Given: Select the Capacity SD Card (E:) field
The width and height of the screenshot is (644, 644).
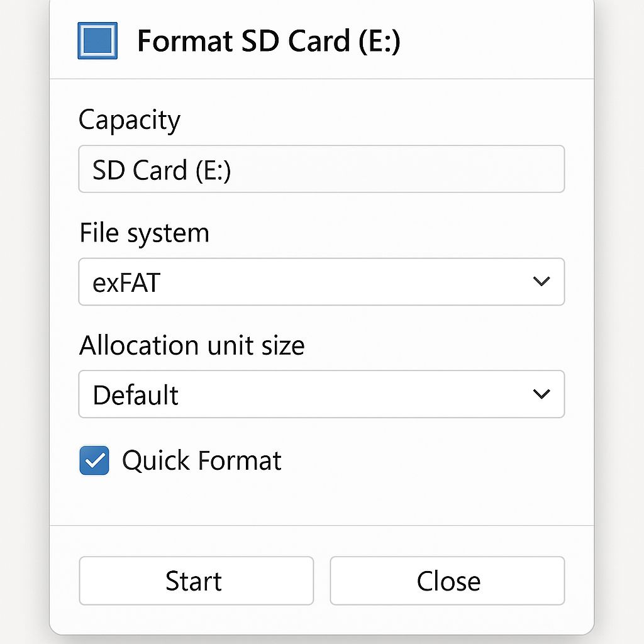Looking at the screenshot, I should tap(321, 169).
